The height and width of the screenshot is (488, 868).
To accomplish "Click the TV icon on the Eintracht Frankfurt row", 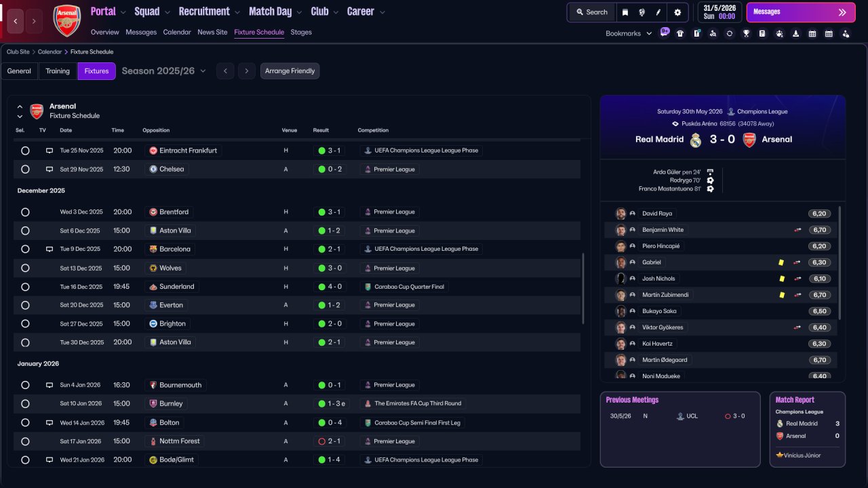I will (50, 150).
